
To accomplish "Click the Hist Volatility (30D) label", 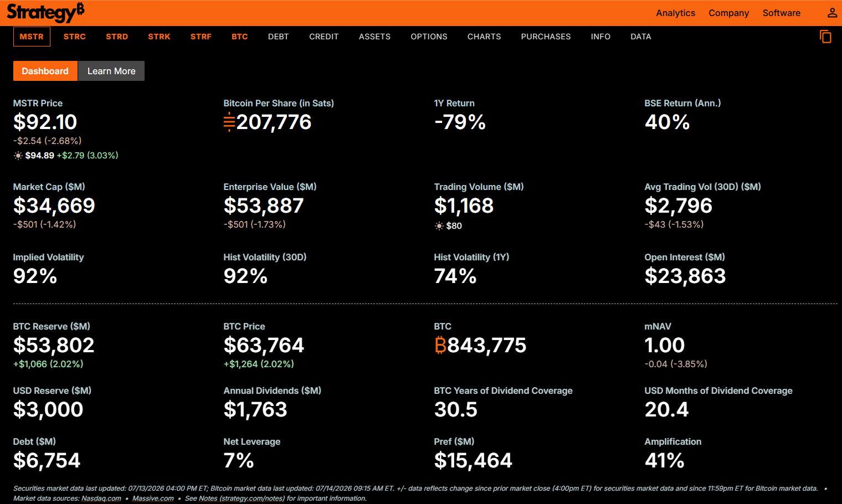I will pos(265,257).
